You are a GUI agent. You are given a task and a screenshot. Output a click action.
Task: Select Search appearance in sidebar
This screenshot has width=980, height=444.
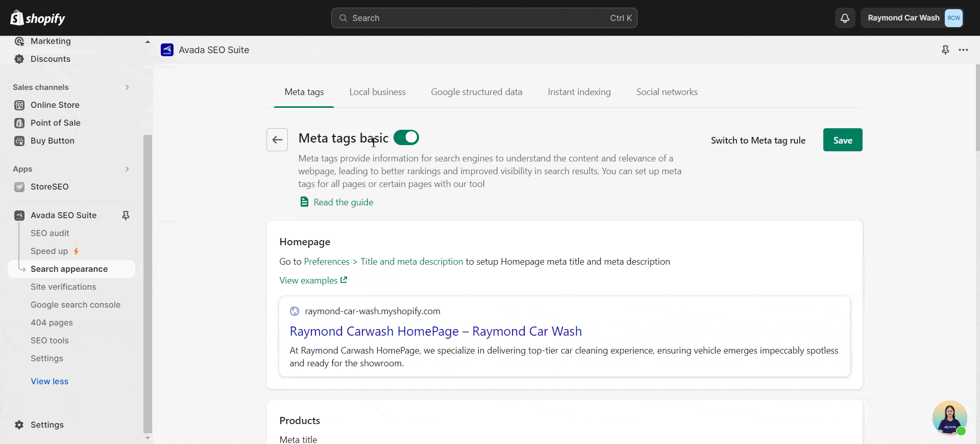point(71,269)
